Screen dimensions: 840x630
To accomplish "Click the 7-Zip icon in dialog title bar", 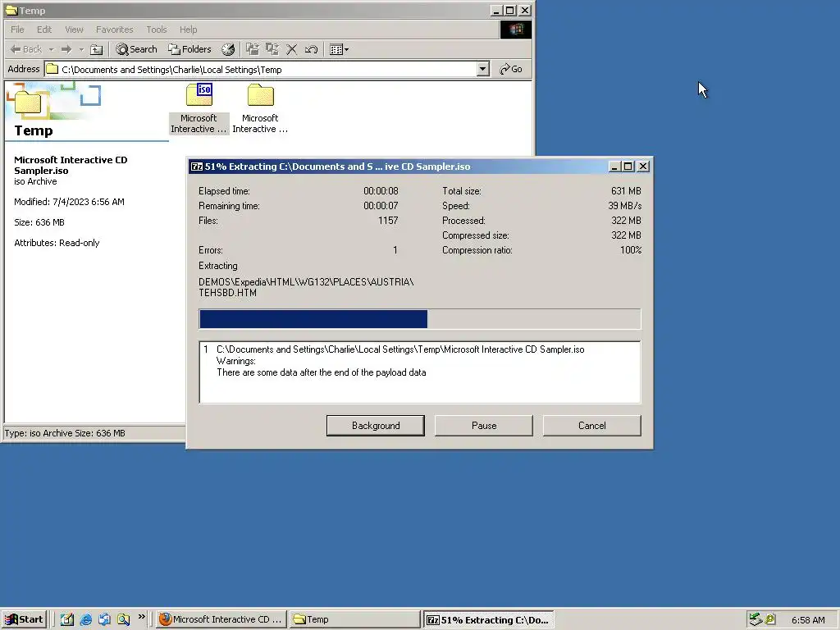I will (197, 167).
